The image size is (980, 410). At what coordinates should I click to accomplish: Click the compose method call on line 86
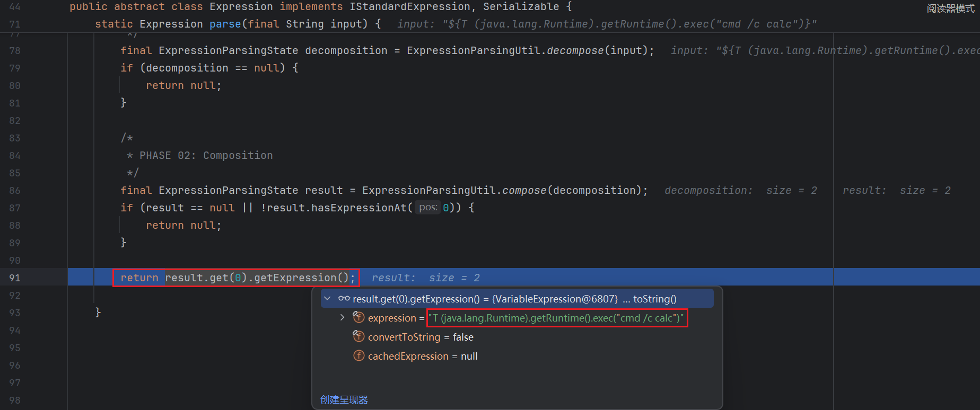pos(523,190)
